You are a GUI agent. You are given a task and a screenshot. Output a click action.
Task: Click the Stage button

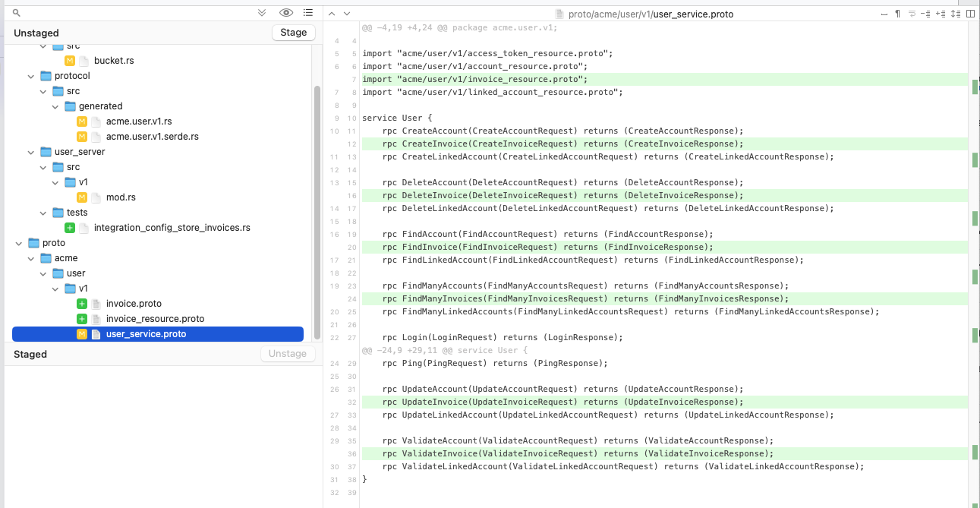[x=294, y=33]
